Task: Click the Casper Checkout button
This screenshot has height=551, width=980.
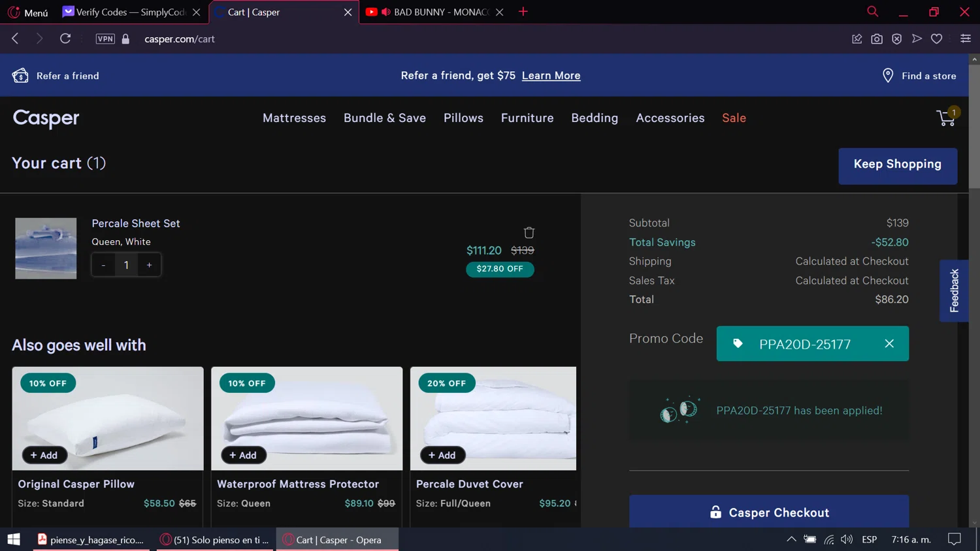Action: coord(769,511)
